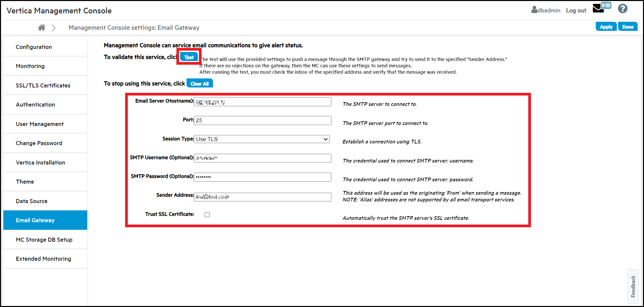Click the breadcrumb chevron arrow
This screenshot has height=307, width=644.
tap(54, 28)
